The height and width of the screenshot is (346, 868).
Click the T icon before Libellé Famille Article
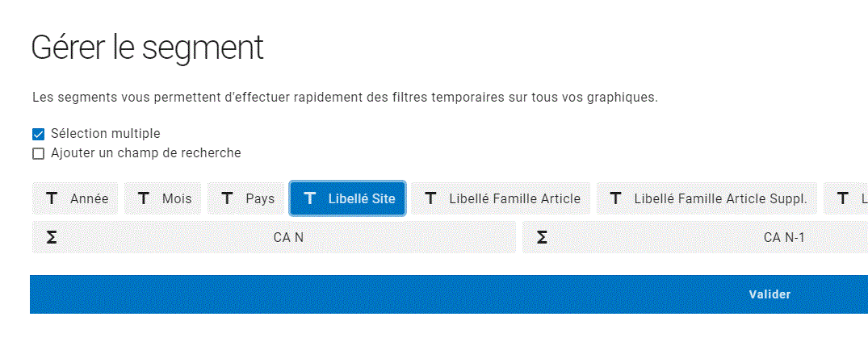pos(430,198)
